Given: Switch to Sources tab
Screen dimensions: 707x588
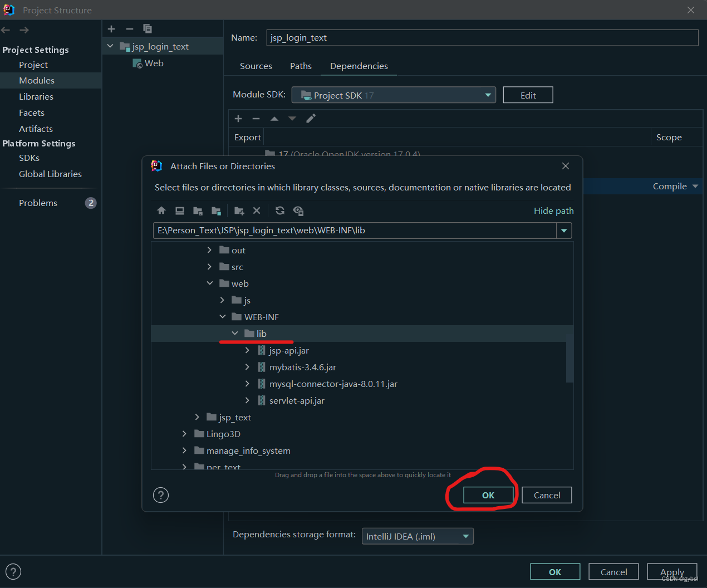Looking at the screenshot, I should click(256, 66).
